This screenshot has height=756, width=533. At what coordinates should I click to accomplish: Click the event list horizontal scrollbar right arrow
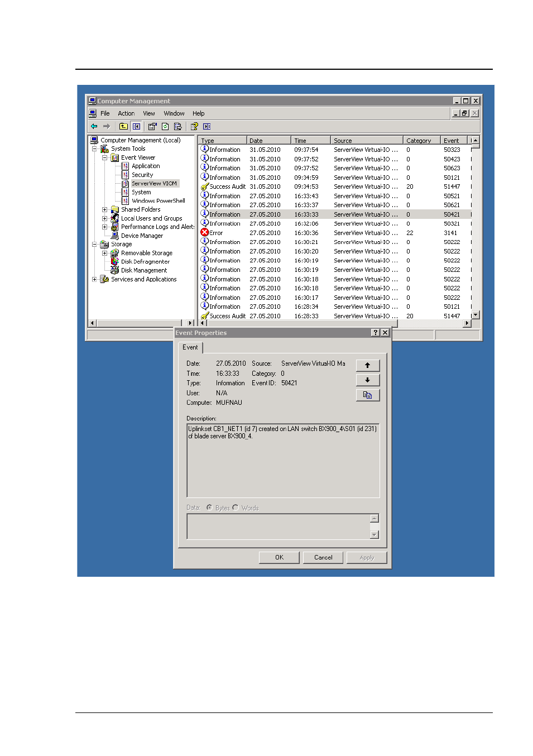point(467,323)
